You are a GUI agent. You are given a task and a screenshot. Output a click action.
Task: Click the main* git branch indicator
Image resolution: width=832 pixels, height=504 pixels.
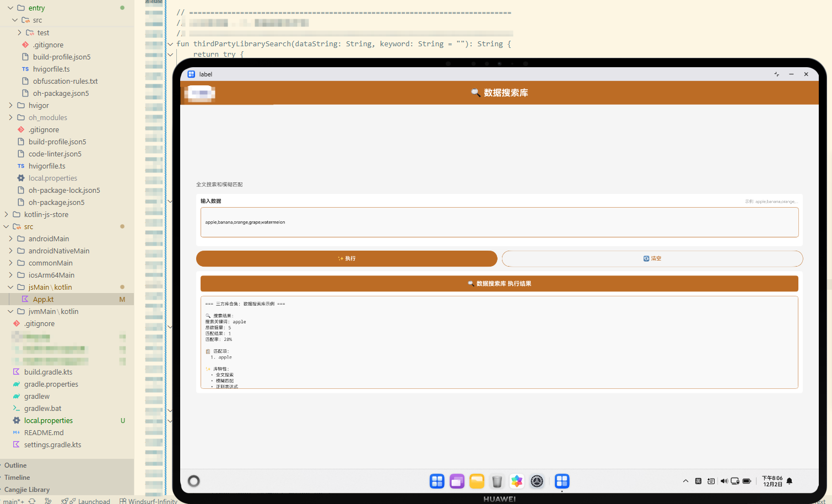[x=13, y=501]
